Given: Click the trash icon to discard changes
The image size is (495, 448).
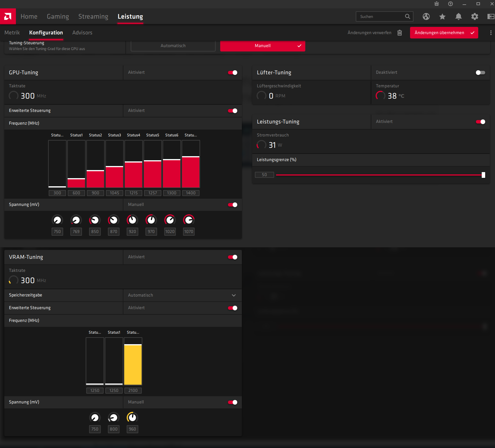Looking at the screenshot, I should coord(400,33).
